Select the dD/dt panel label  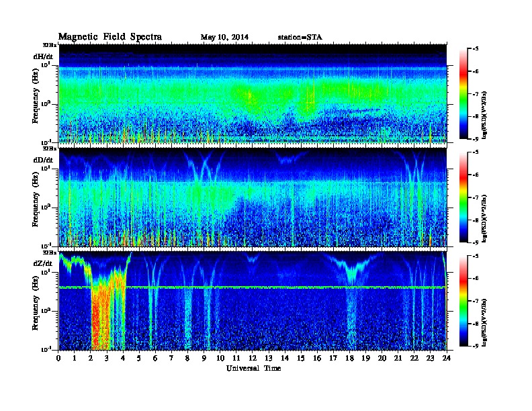(x=43, y=160)
